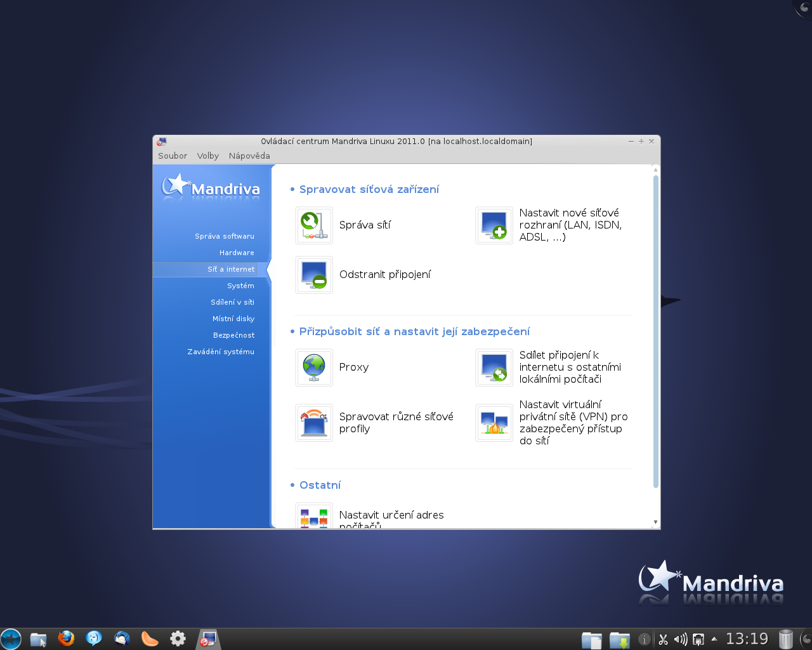Image resolution: width=812 pixels, height=650 pixels.
Task: Expand hidden system tray icons arrow
Action: [714, 639]
